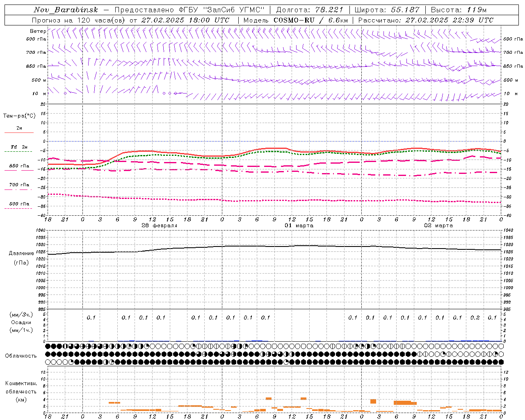Click the Высота: 119м elevation field
This screenshot has height=420, width=525.
[x=459, y=10]
